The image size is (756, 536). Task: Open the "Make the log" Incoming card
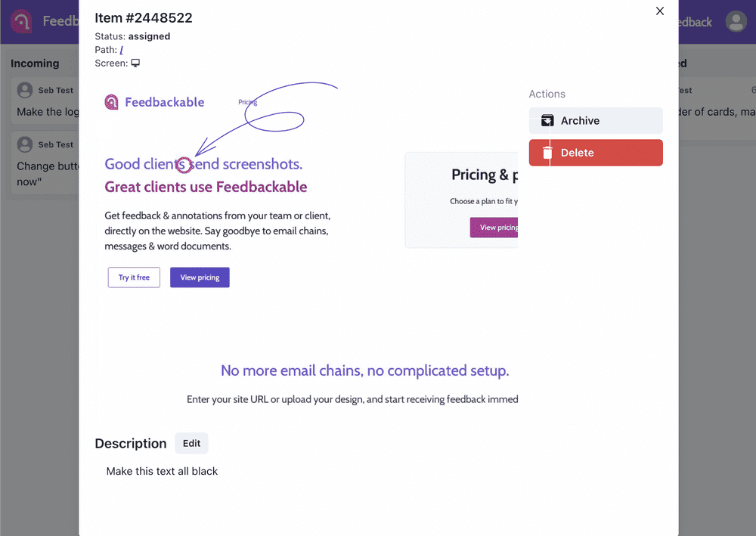point(45,112)
